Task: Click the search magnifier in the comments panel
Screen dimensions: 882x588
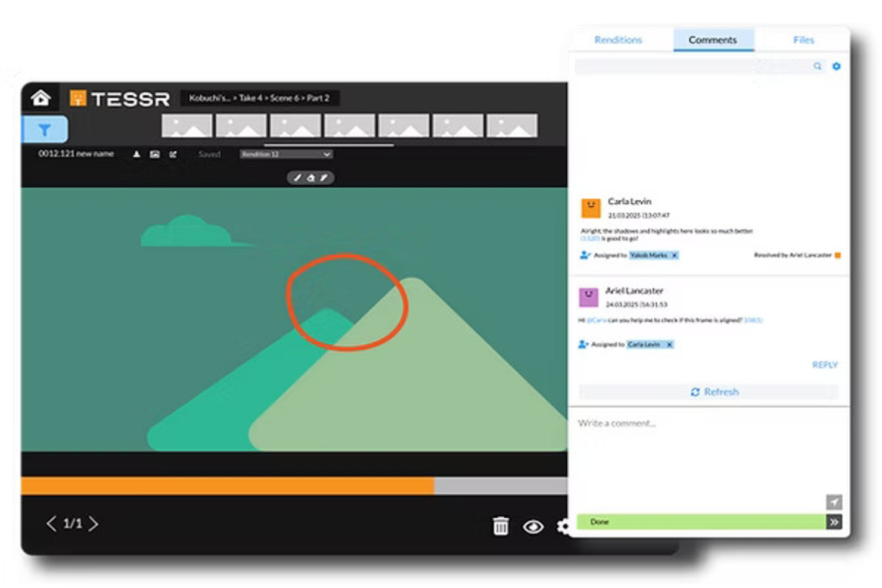Action: pyautogui.click(x=817, y=66)
